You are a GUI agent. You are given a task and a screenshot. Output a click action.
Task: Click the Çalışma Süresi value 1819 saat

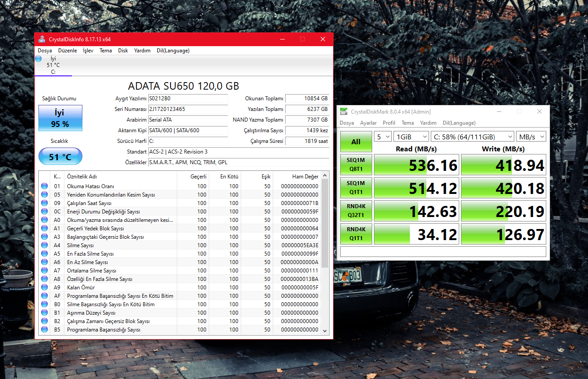307,141
